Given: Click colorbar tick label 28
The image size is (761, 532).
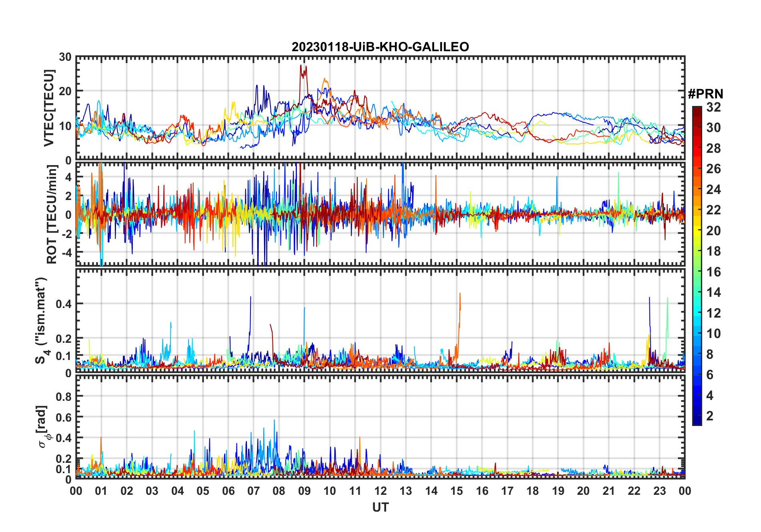Looking at the screenshot, I should point(713,148).
